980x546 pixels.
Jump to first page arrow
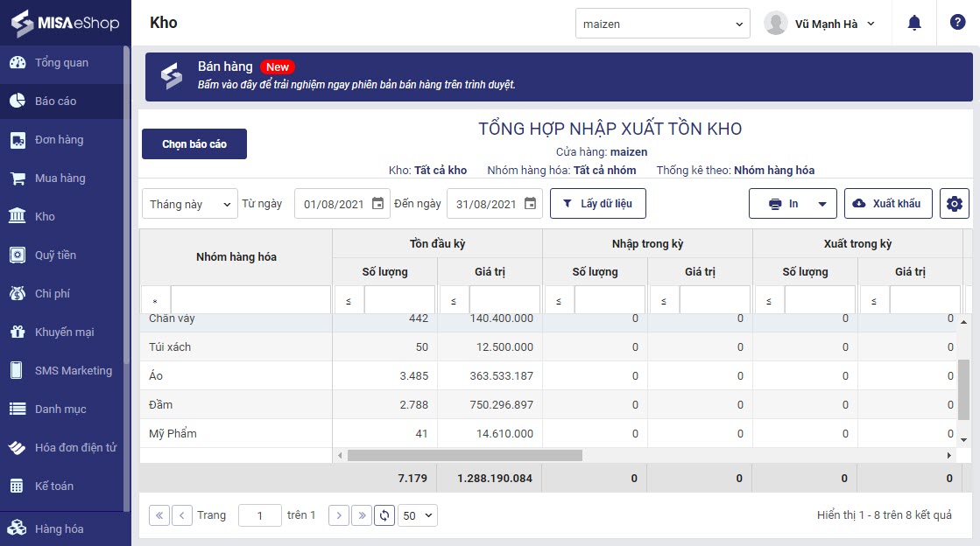tap(159, 515)
